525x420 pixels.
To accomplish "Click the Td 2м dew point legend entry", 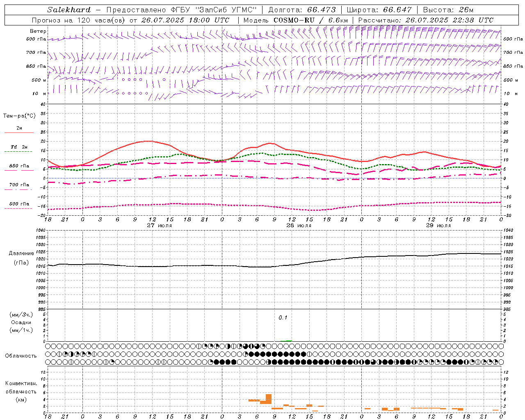I will coord(19,147).
